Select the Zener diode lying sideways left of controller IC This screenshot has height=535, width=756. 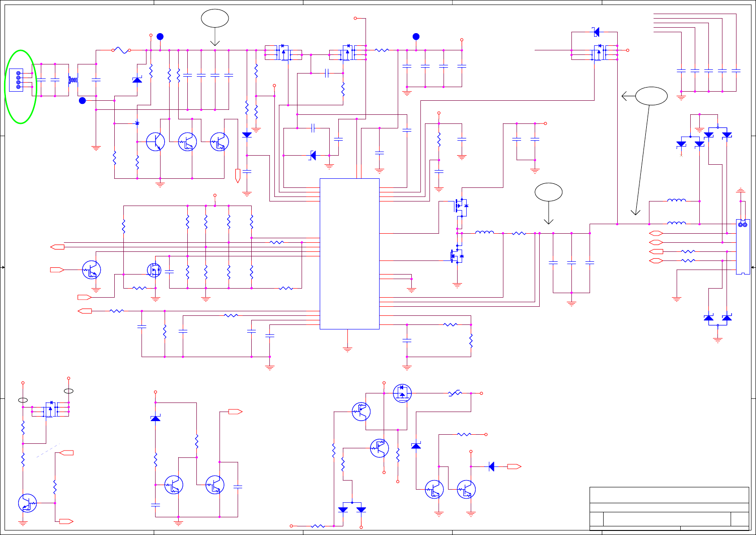pyautogui.click(x=313, y=155)
